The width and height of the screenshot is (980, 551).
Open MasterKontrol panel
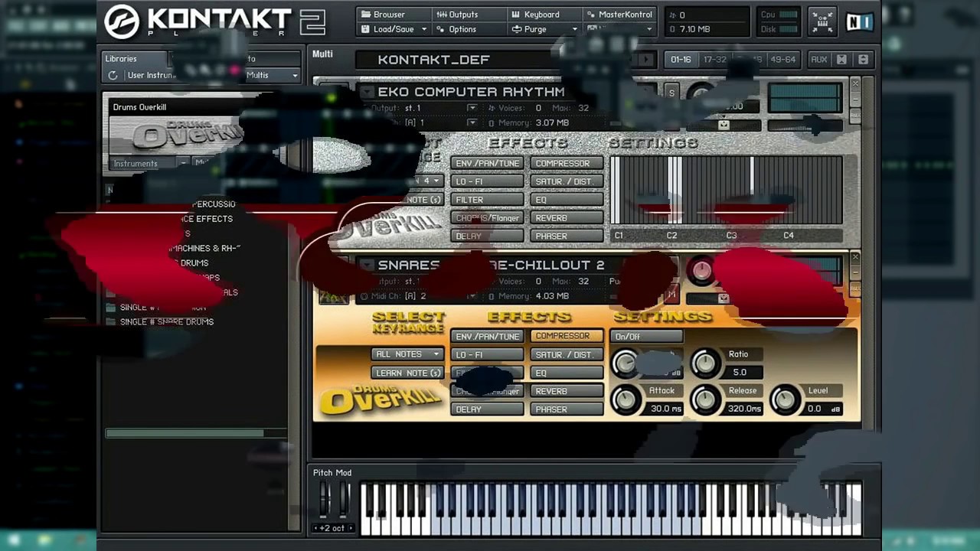(619, 15)
